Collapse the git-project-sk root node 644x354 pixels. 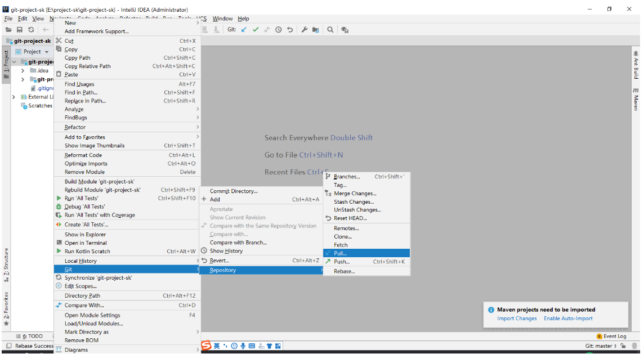coord(15,61)
